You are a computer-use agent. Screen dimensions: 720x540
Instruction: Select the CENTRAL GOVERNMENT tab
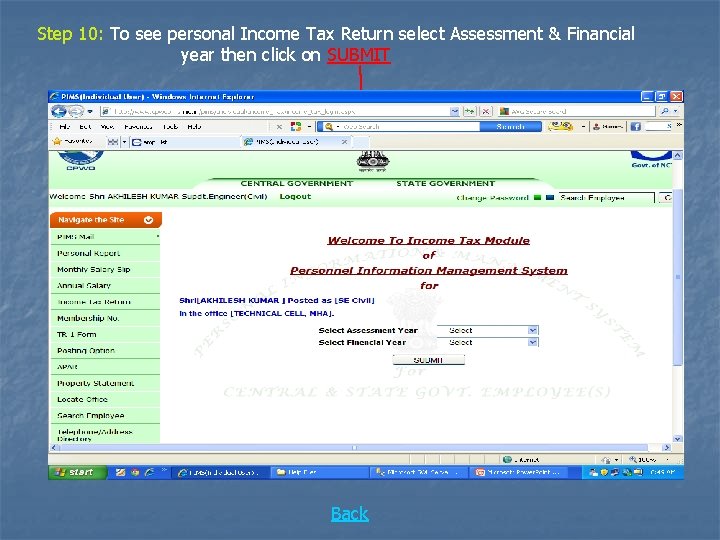[297, 184]
